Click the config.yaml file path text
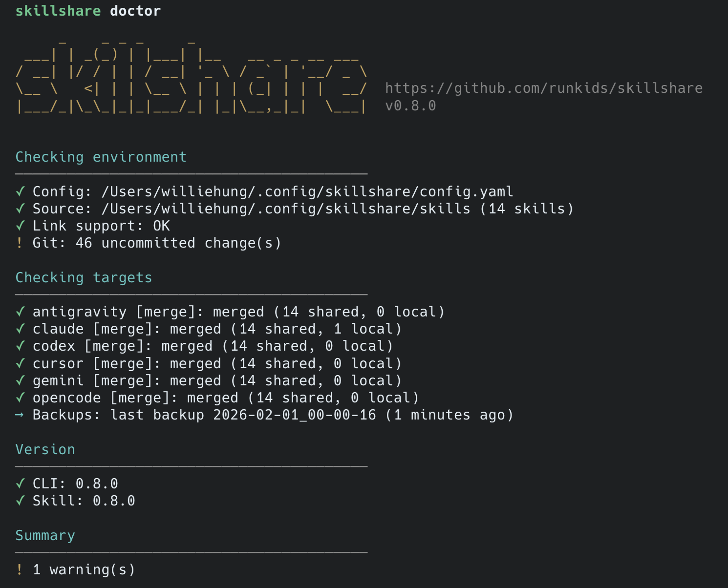The image size is (728, 588). [x=307, y=191]
